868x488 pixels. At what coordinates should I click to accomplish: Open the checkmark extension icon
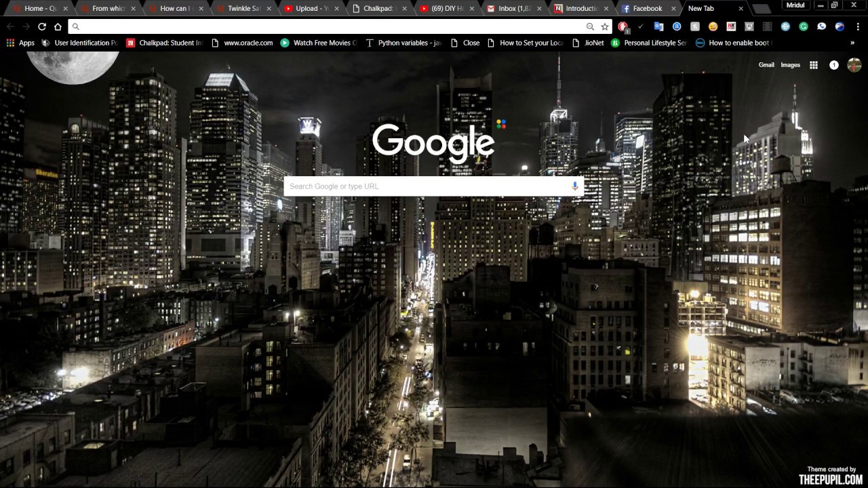tap(641, 26)
